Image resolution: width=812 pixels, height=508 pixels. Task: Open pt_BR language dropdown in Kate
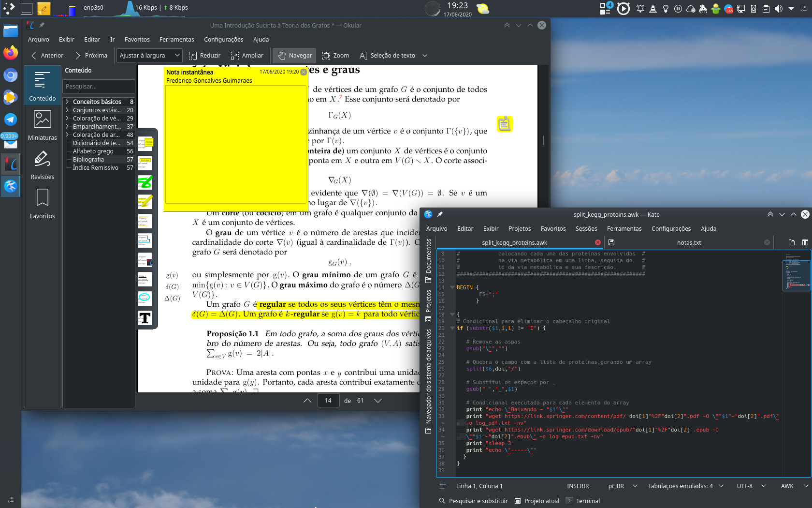pyautogui.click(x=623, y=486)
